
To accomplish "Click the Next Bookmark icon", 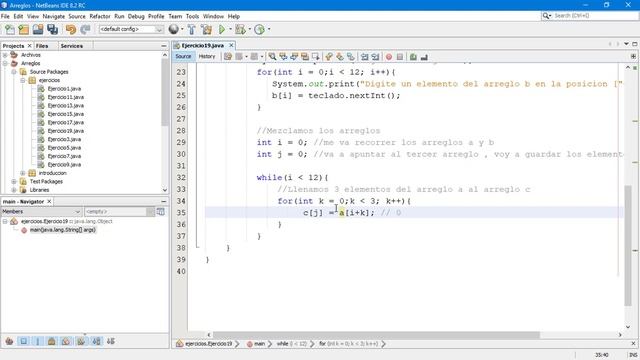I will 340,57.
